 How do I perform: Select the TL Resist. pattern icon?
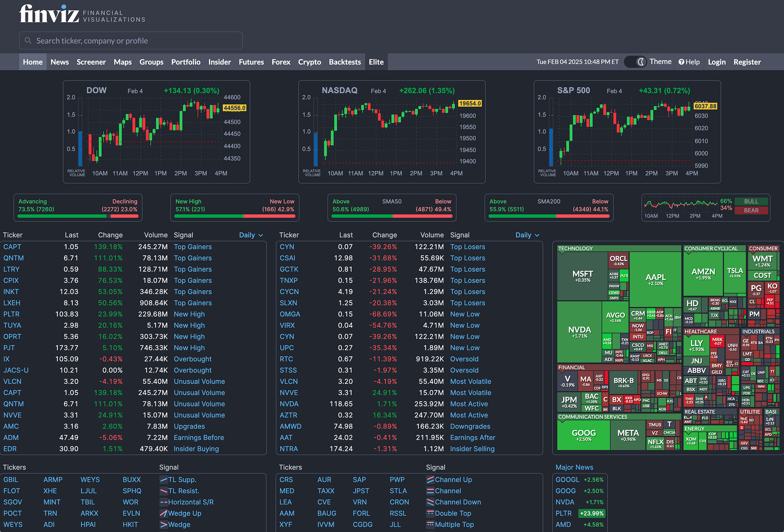(164, 491)
